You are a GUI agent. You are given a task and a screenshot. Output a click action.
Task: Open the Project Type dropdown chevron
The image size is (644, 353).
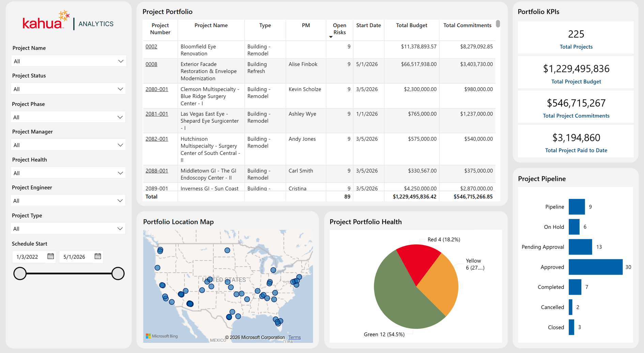[120, 229]
